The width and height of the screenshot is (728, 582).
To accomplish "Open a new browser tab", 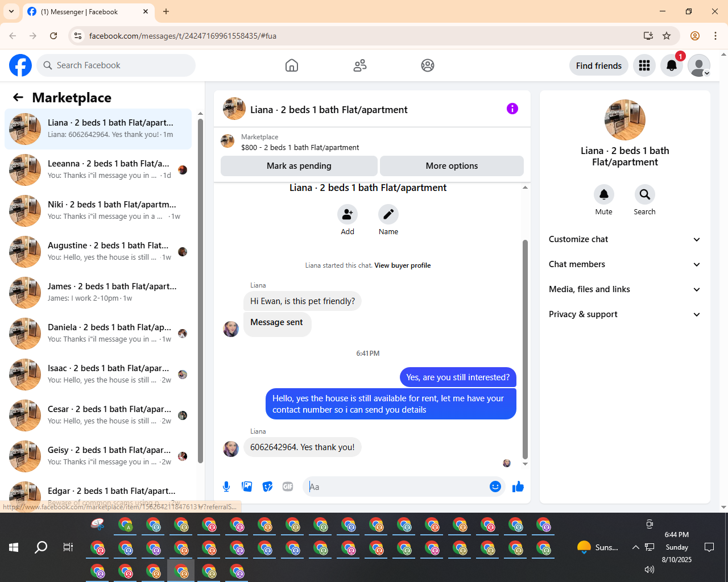I will pyautogui.click(x=166, y=11).
